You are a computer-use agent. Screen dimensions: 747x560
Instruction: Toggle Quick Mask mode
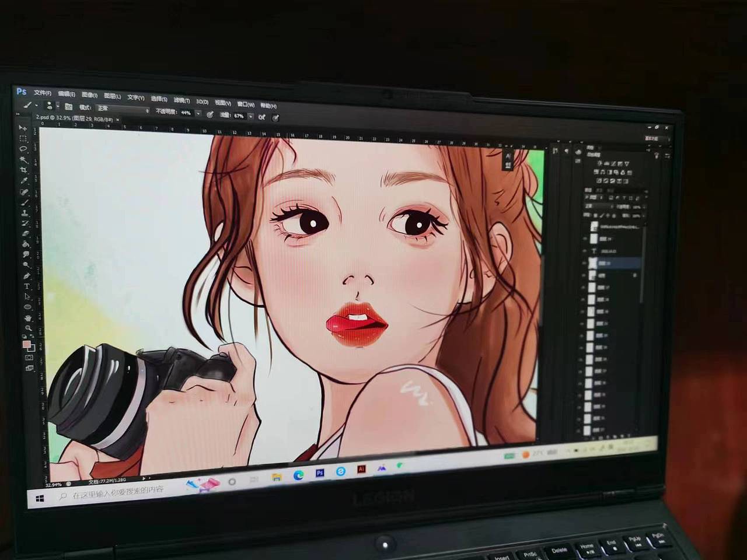click(30, 357)
